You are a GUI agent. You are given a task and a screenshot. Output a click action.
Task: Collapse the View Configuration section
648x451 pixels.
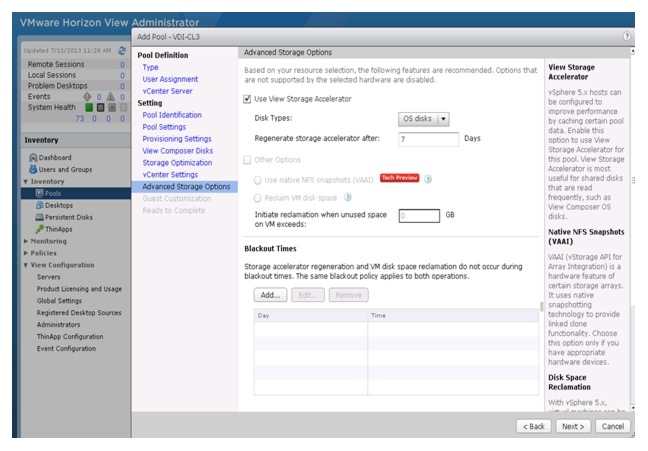click(x=26, y=265)
